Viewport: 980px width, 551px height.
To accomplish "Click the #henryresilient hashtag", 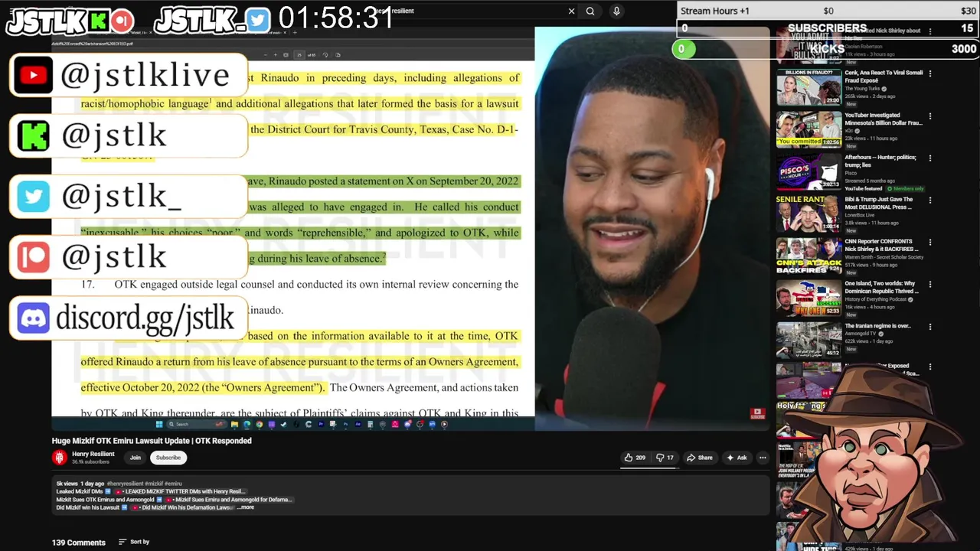I will click(125, 484).
